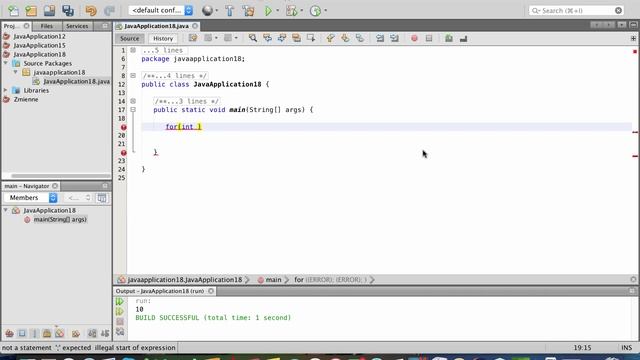The image size is (640, 360).
Task: Toggle the Highlight Search icon
Action: pos(296,38)
